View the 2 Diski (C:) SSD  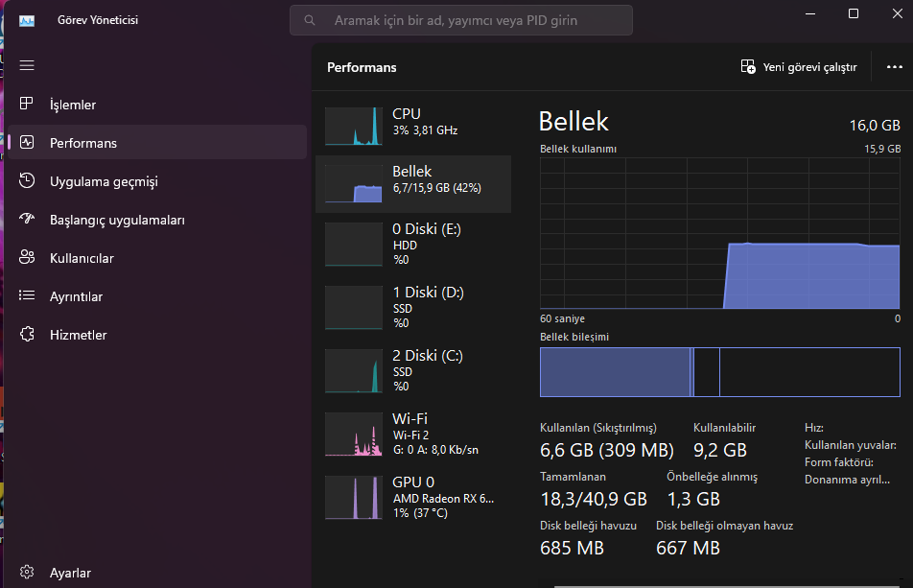(413, 371)
